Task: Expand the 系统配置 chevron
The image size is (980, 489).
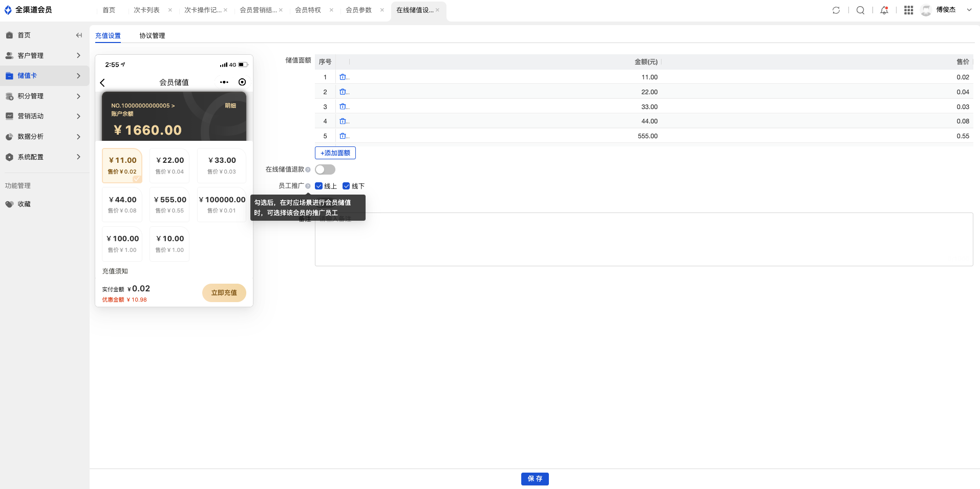Action: (x=78, y=157)
